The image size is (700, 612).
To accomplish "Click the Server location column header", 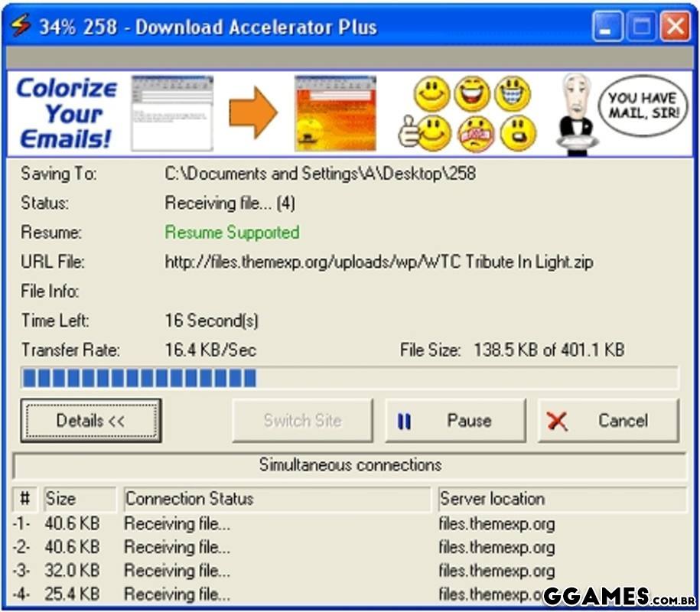I will [x=562, y=499].
